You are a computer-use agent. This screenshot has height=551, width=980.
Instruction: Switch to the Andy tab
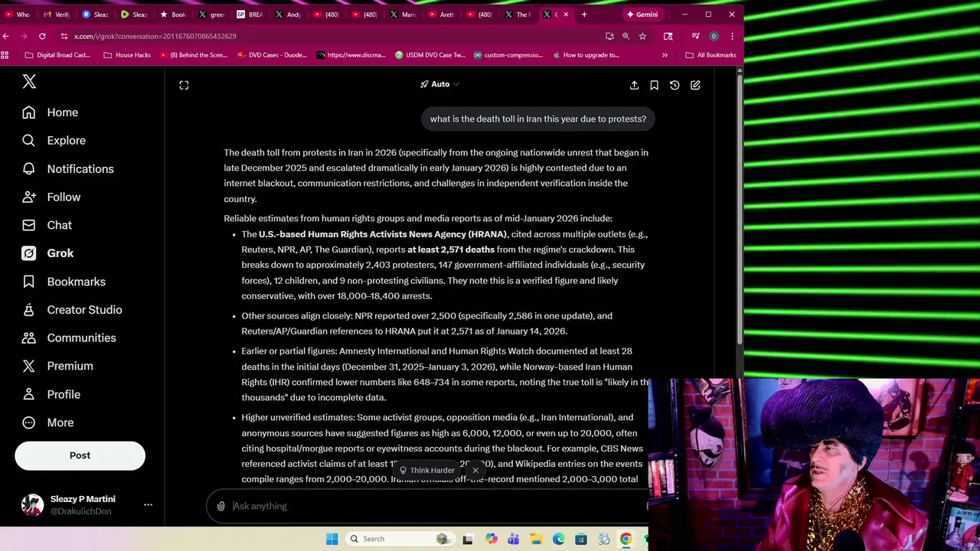tap(289, 14)
